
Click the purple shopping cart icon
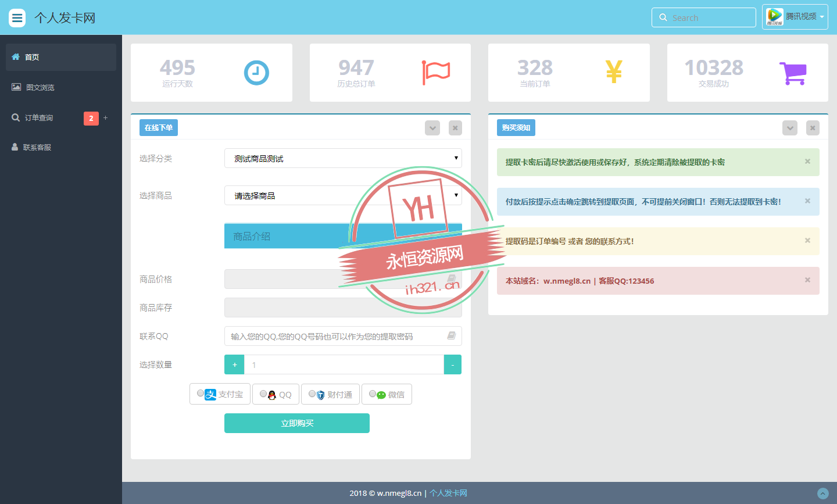point(792,73)
